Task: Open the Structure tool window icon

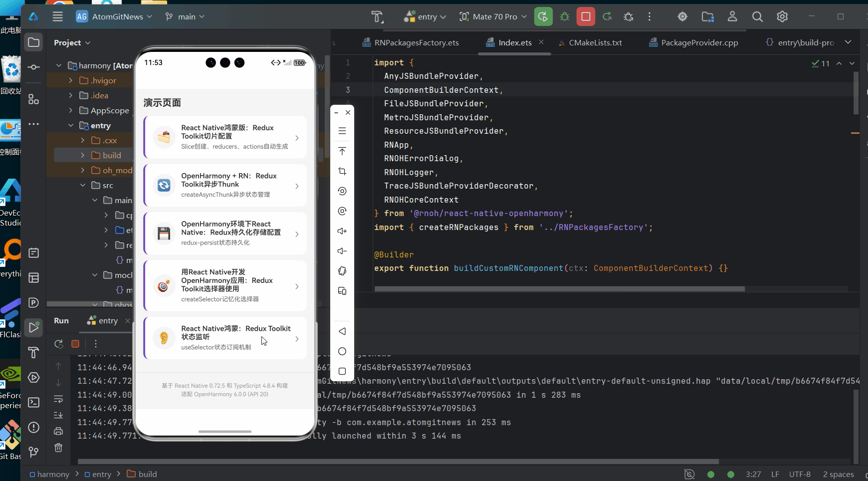Action: pyautogui.click(x=33, y=99)
